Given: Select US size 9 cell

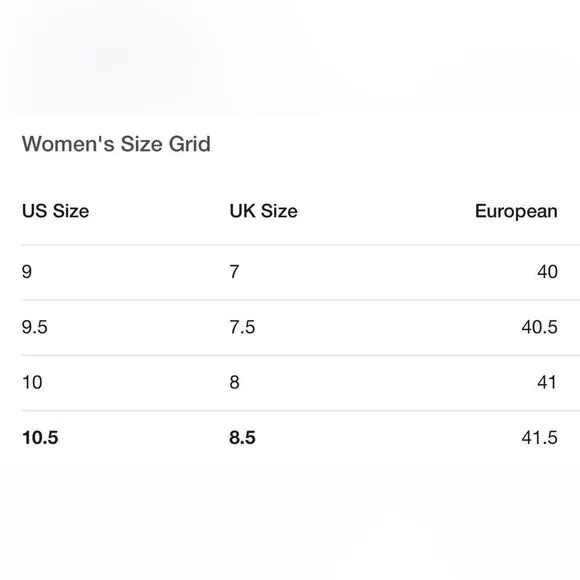Looking at the screenshot, I should pos(27,272).
